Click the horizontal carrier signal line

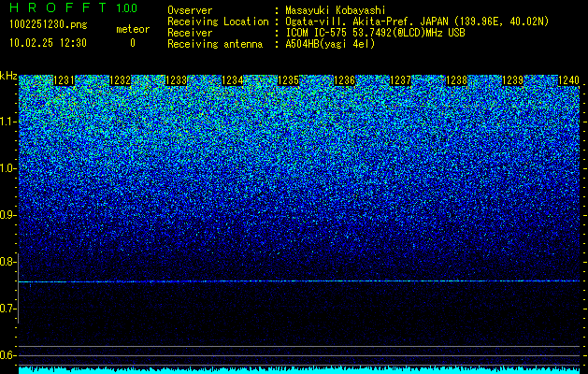(x=299, y=281)
